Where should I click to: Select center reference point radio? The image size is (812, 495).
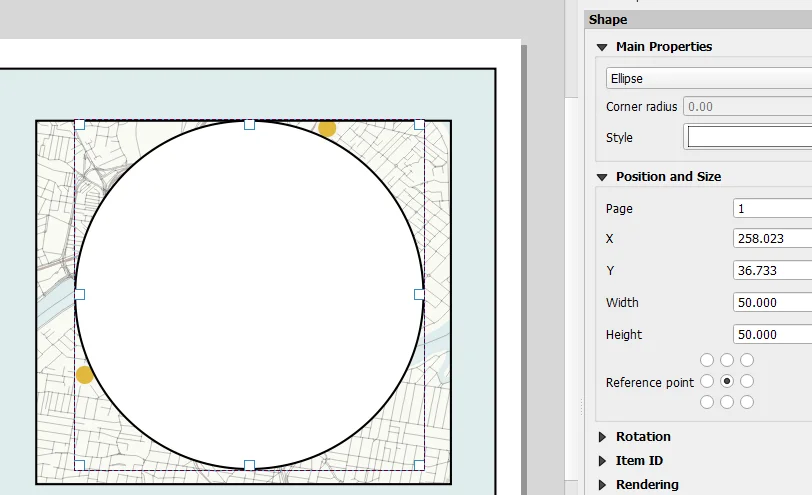[x=727, y=381]
